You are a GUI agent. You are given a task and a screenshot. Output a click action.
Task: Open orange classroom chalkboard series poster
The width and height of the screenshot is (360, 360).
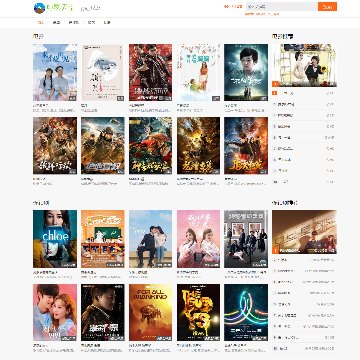(x=103, y=239)
